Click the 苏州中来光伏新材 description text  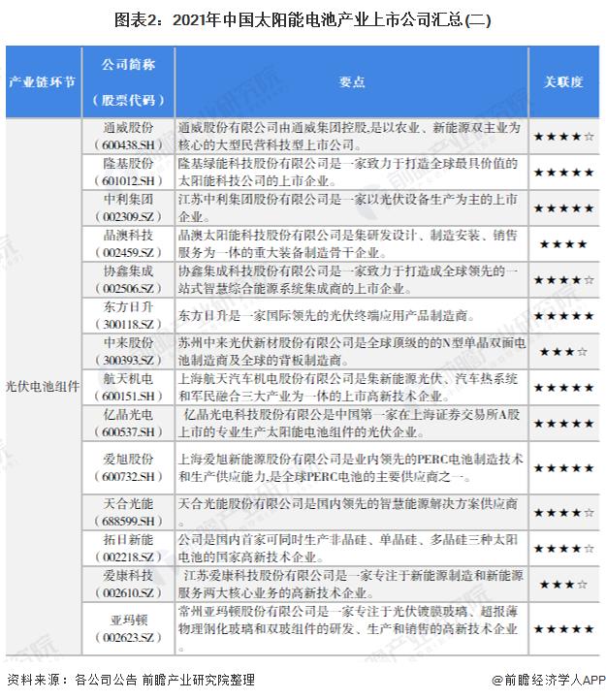pos(352,351)
